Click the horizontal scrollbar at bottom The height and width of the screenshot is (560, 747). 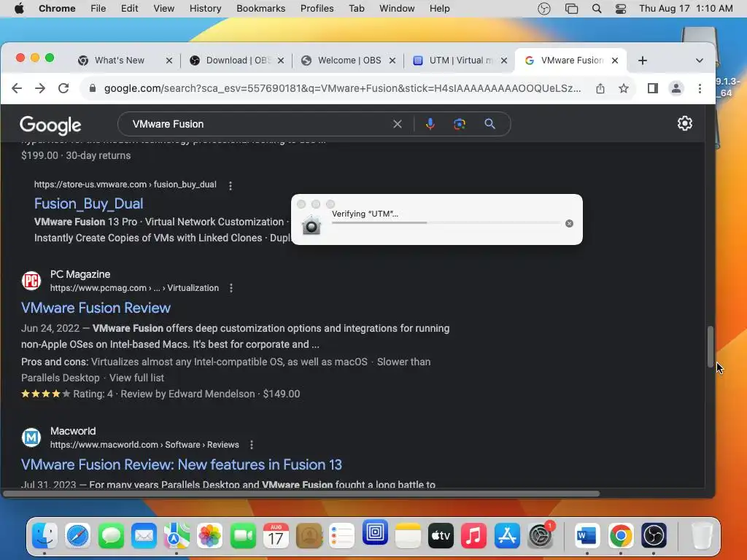[301, 494]
